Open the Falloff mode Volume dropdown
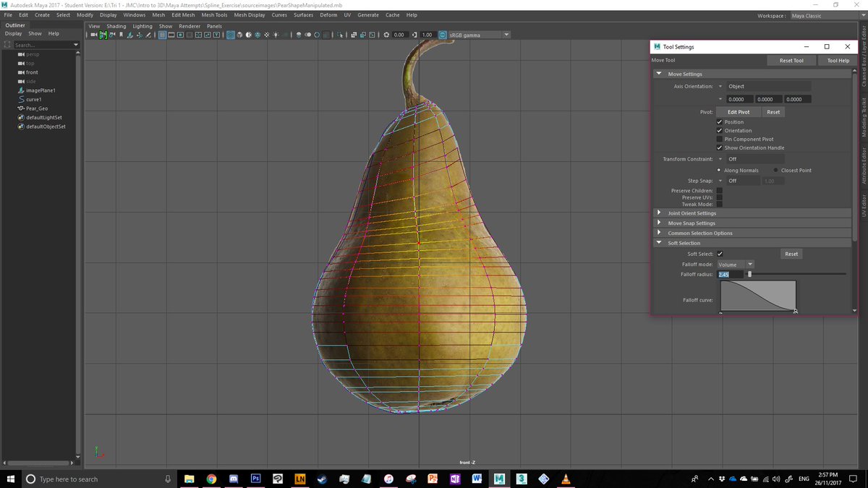This screenshot has height=488, width=868. coord(736,265)
